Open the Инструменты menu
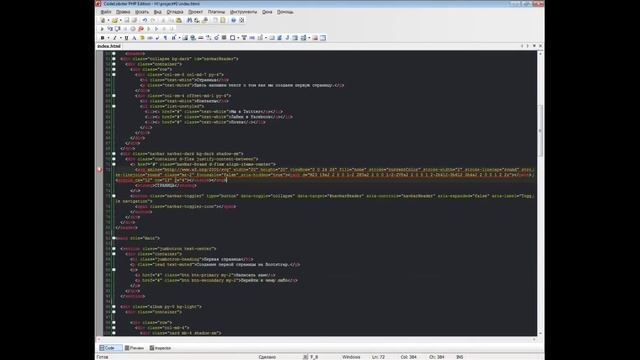Screen dimensions: 640x360 tap(244, 12)
